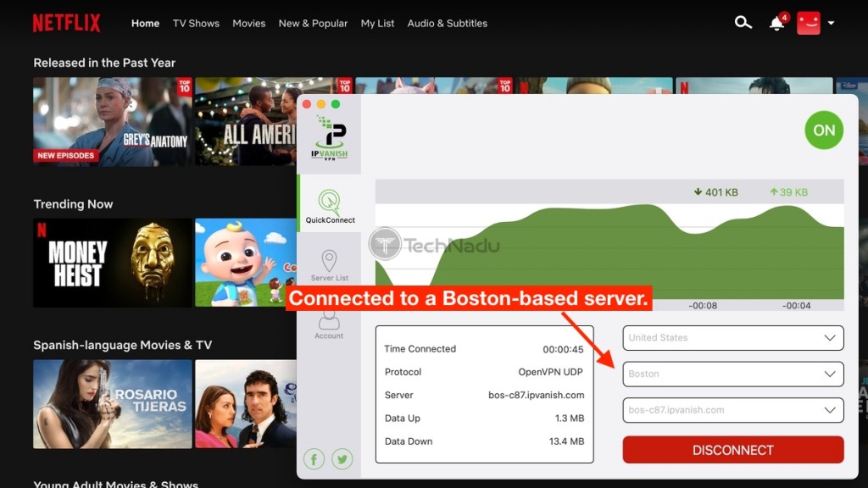The image size is (868, 488).
Task: Maximize the IPVanish window with green button
Action: (x=336, y=104)
